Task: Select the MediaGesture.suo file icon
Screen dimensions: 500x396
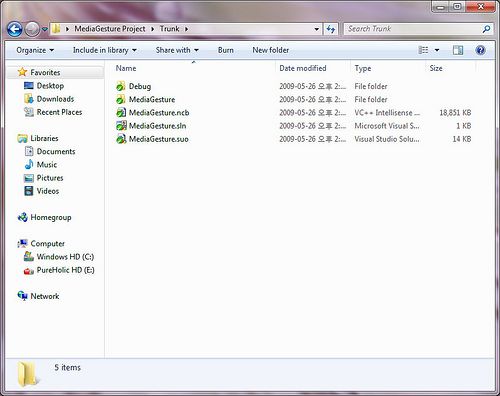Action: click(x=121, y=139)
